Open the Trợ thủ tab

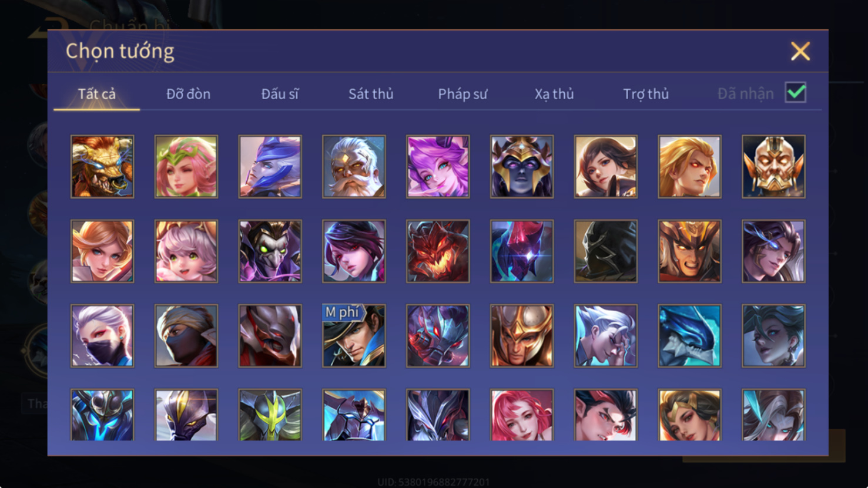(x=646, y=94)
